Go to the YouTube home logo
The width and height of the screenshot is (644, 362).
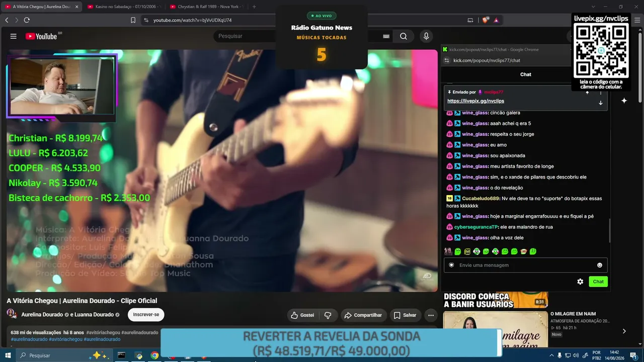pyautogui.click(x=41, y=36)
